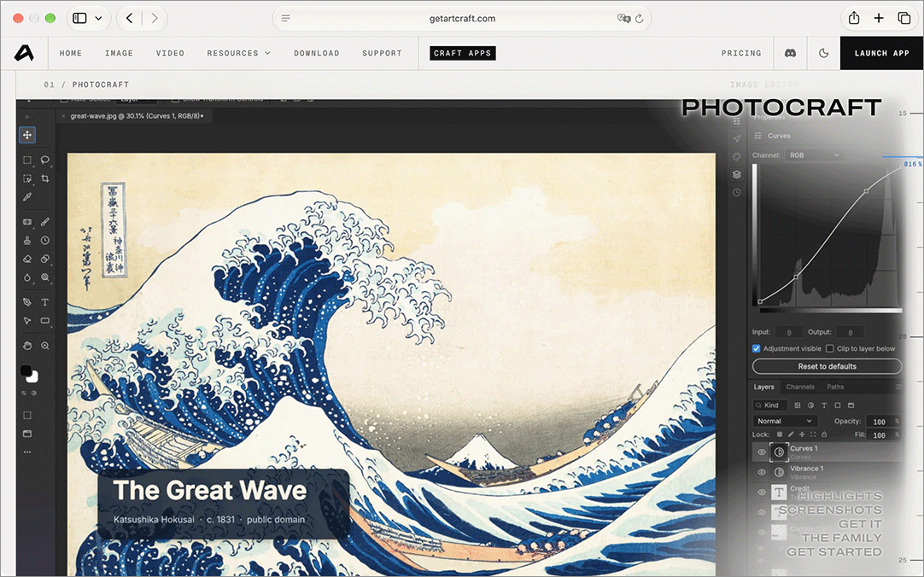
Task: Click the Artcraft logo
Action: [24, 53]
